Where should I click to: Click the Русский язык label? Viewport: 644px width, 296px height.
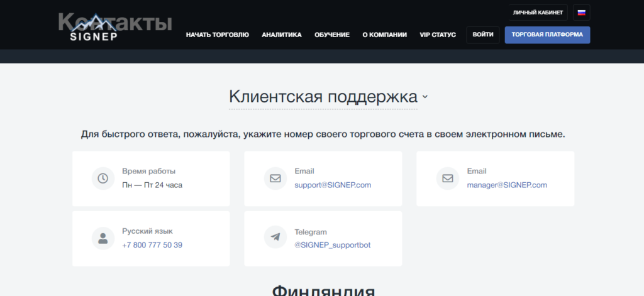click(147, 231)
